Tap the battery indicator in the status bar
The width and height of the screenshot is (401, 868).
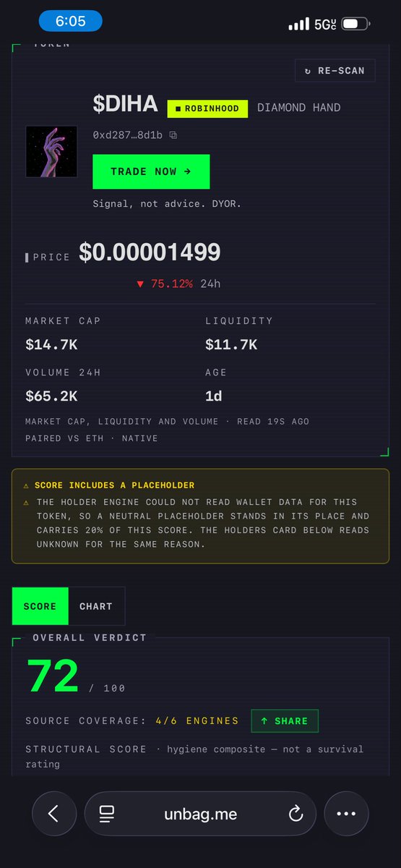pos(354,24)
